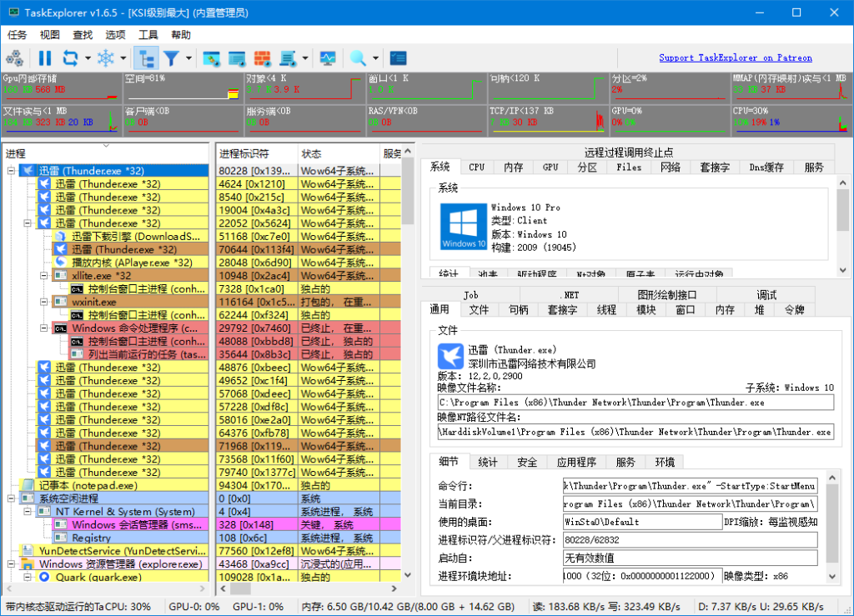Viewport: 854px width, 616px height.
Task: Click the magnifier search icon
Action: [357, 58]
